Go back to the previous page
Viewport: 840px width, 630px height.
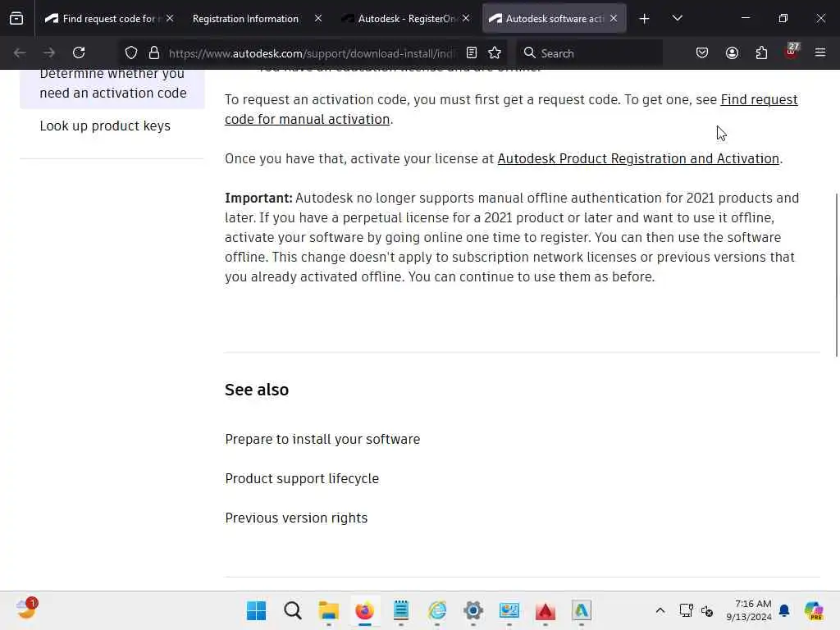coord(20,52)
